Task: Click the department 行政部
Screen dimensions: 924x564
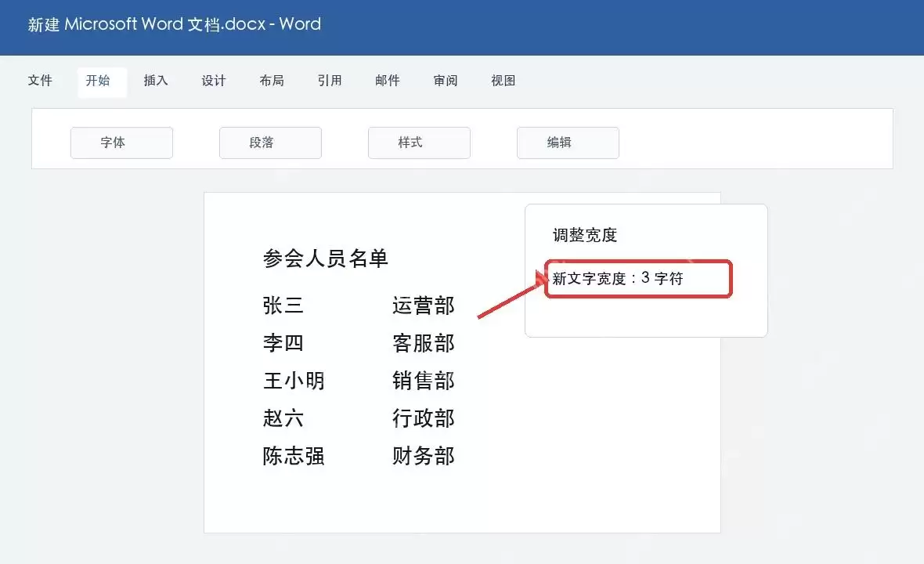Action: tap(424, 418)
